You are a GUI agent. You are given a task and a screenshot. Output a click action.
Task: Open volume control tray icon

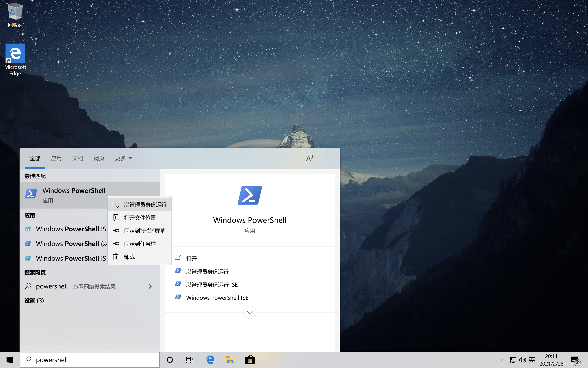pyautogui.click(x=522, y=360)
